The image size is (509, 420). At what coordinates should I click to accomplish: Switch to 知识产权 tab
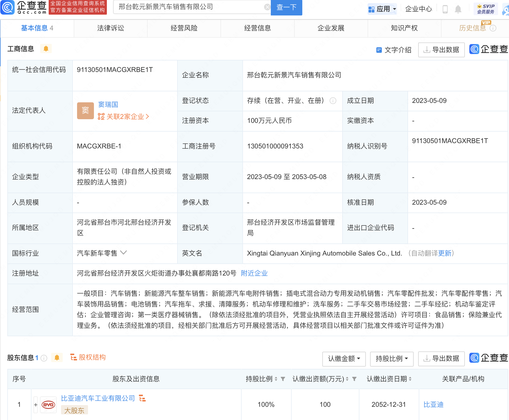click(x=404, y=28)
